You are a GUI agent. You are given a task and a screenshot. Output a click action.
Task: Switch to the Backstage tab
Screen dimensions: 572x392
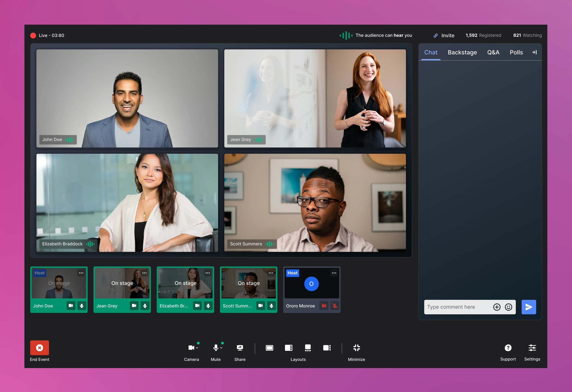(x=462, y=52)
